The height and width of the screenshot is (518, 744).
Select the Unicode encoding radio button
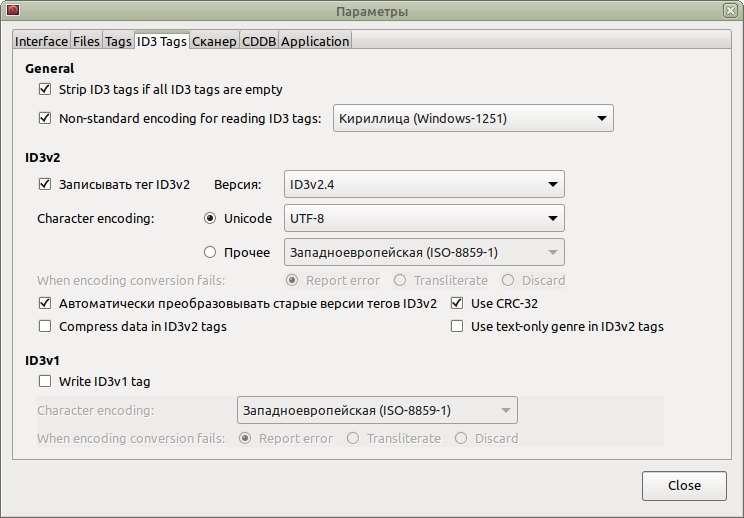(x=210, y=218)
